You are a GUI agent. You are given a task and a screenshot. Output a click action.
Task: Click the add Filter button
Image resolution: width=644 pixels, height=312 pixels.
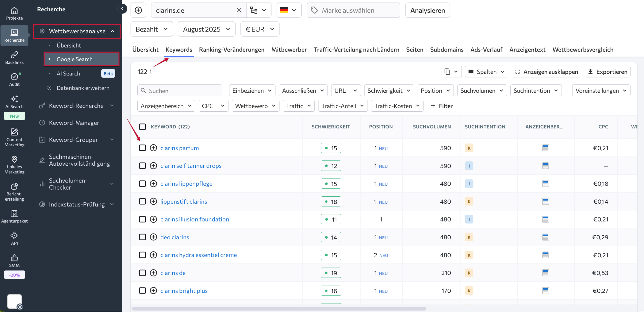(441, 106)
